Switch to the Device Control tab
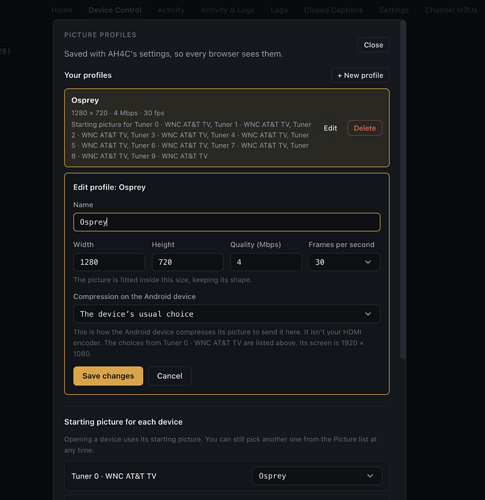Image resolution: width=485 pixels, height=500 pixels. pos(115,10)
